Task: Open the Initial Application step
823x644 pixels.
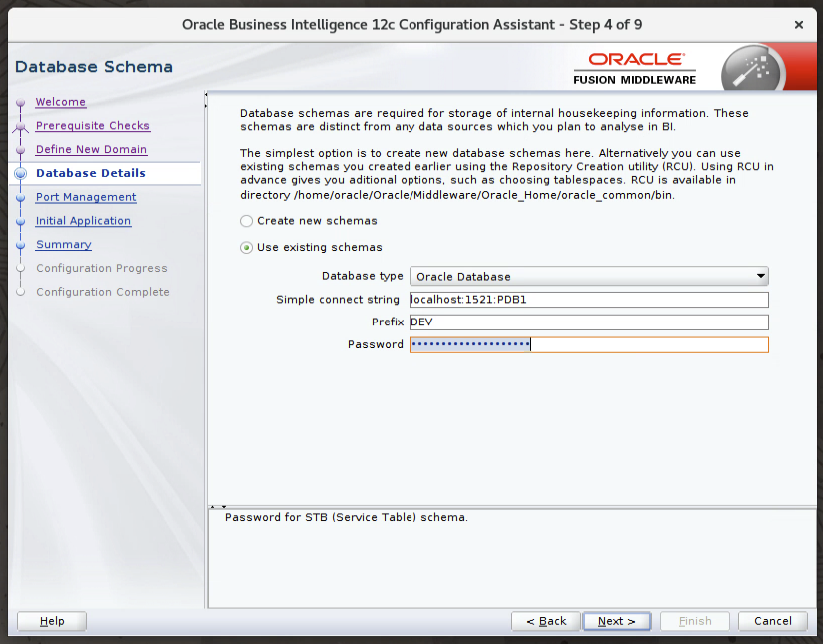Action: 83,221
